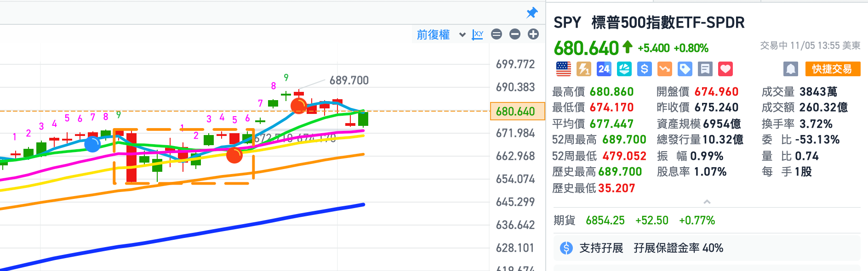Click the 標普500指數ETF-SPDR name
The image size is (868, 271).
pos(668,23)
